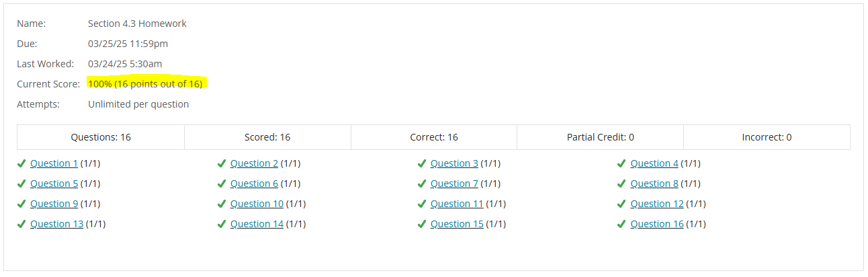Viewport: 868px width, 277px height.
Task: Click the green checkmark beside Question 1
Action: pos(21,163)
